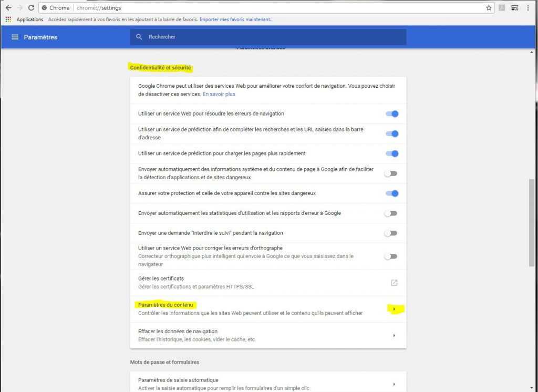Click the Applications grid icon

(x=8, y=19)
